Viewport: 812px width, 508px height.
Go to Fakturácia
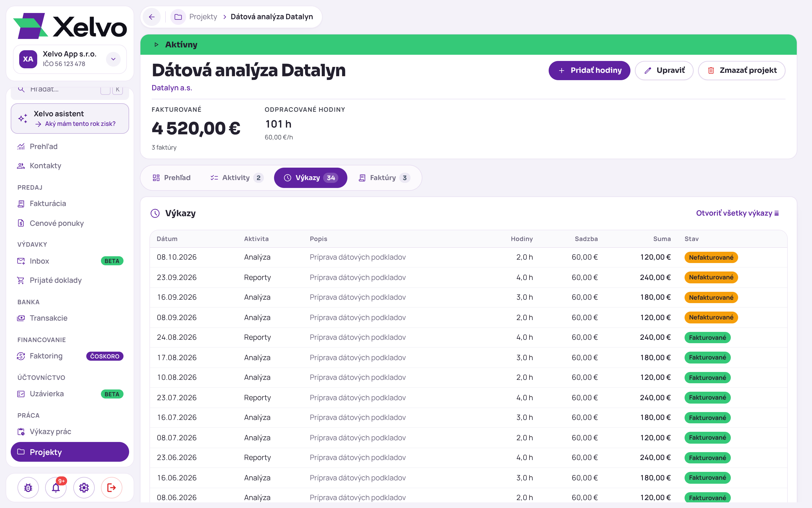tap(70, 203)
